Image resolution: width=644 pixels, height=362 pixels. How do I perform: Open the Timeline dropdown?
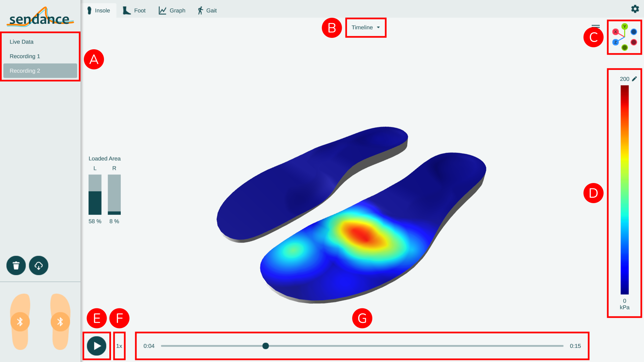[366, 27]
